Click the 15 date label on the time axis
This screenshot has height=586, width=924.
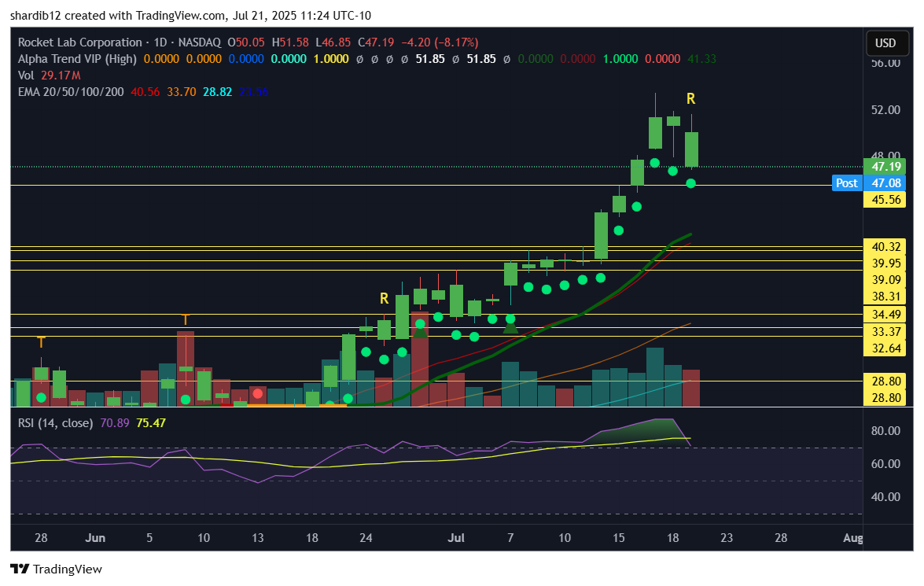coord(619,538)
